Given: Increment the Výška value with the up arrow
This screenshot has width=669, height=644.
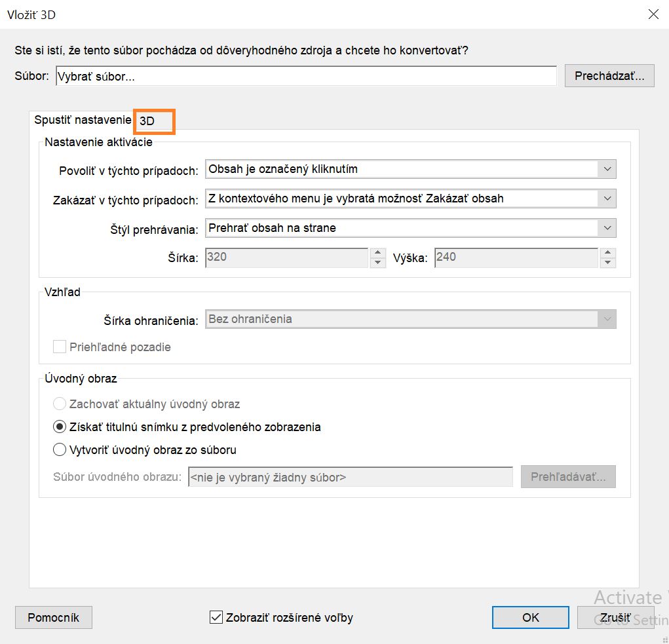Looking at the screenshot, I should (607, 253).
